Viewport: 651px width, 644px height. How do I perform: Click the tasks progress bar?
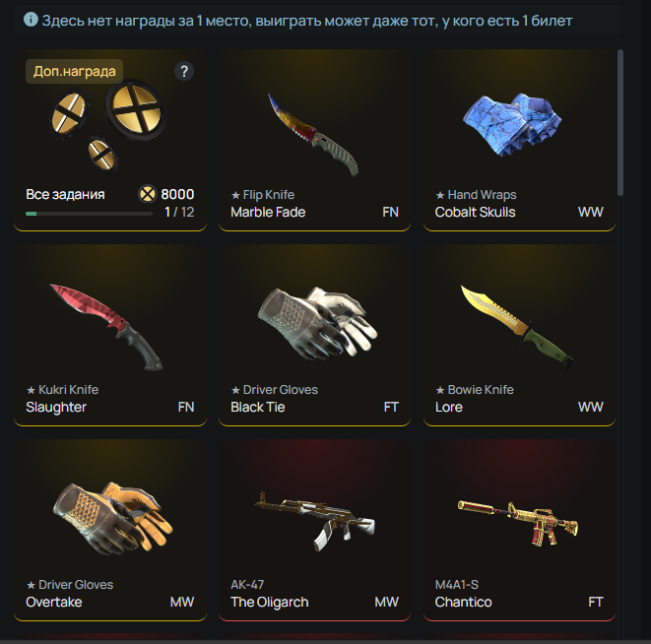point(89,214)
